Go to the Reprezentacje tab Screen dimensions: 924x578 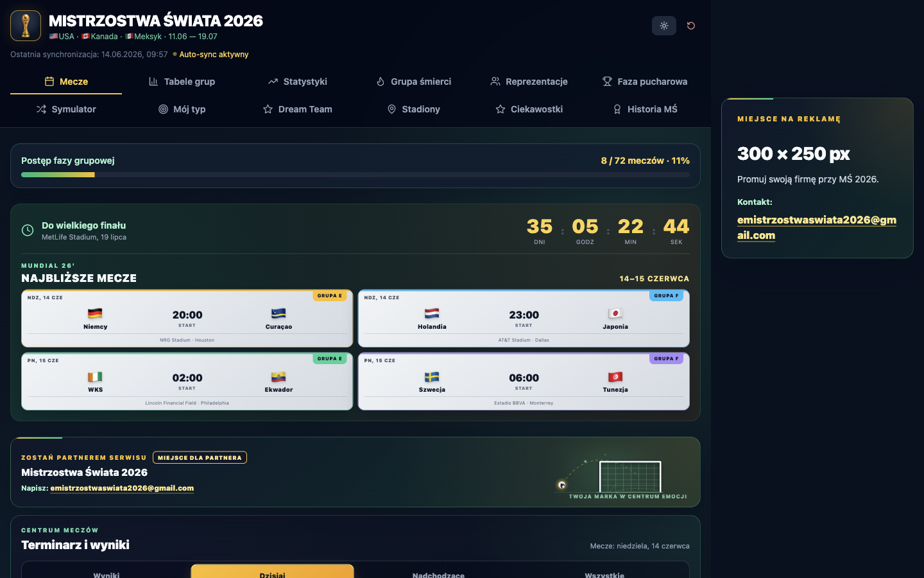[x=529, y=82]
